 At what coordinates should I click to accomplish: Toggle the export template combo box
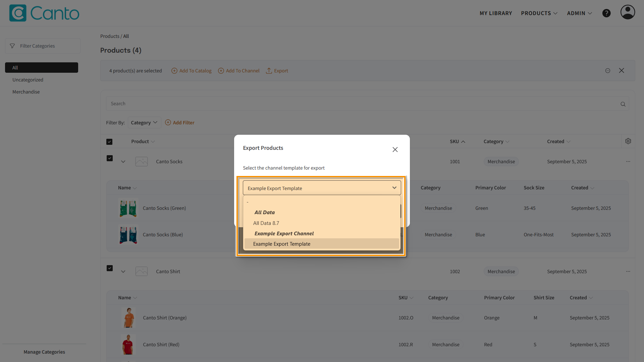click(x=321, y=188)
